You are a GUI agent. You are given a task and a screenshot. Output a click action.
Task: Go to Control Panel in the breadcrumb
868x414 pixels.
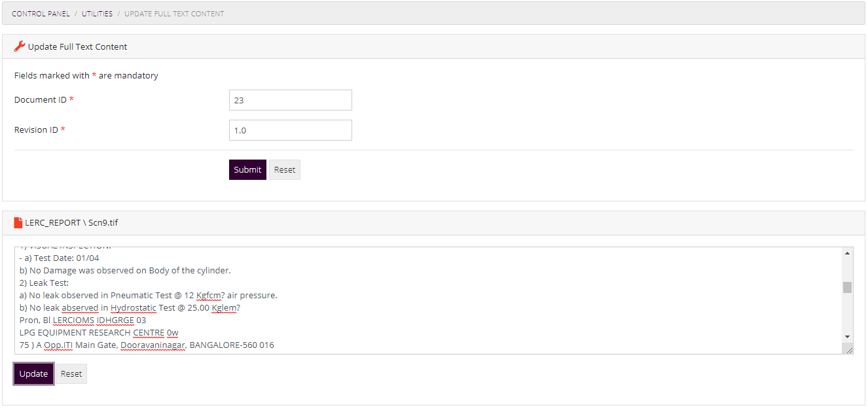click(41, 14)
